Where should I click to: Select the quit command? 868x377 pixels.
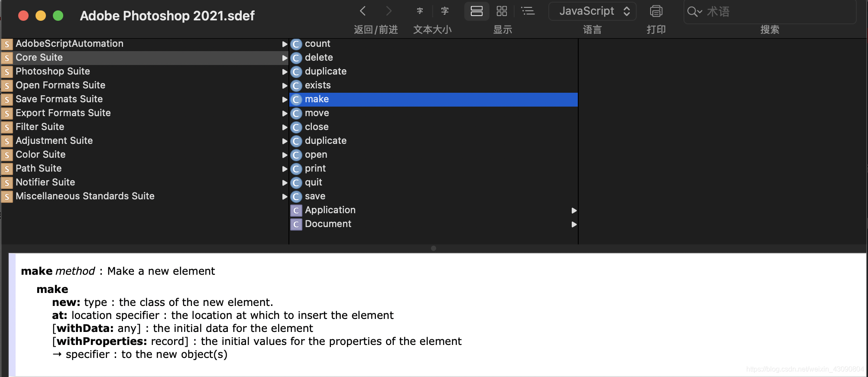click(x=434, y=182)
